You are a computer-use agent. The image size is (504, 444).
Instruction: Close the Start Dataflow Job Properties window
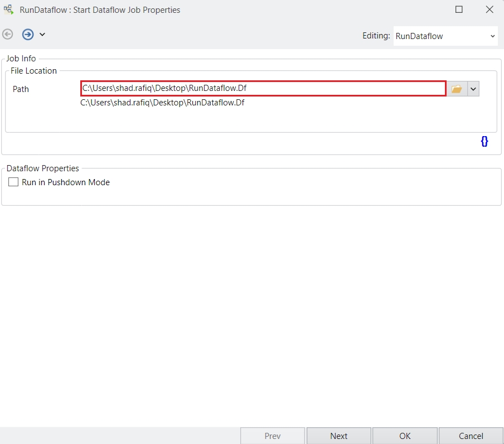click(x=489, y=9)
